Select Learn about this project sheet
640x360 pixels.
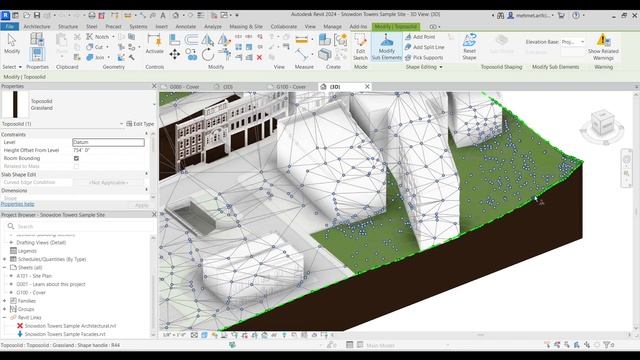[x=51, y=284]
